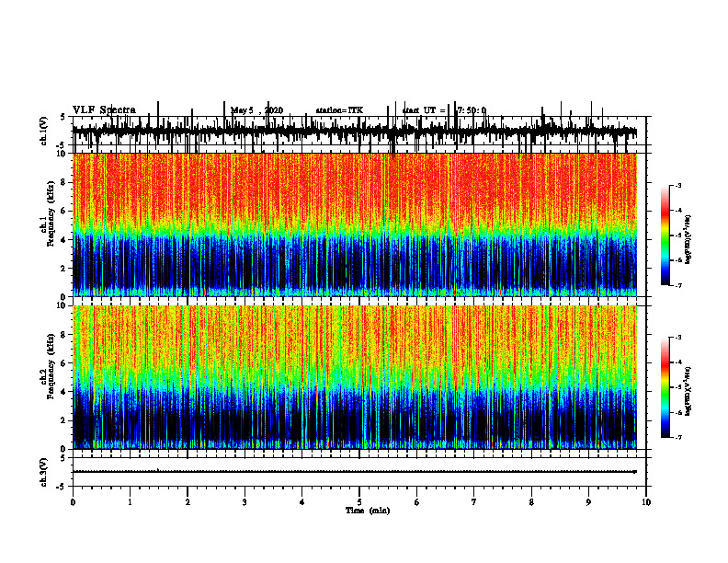Click ch.1 frequency tick label "4"
The height and width of the screenshot is (563, 728).
coord(64,240)
